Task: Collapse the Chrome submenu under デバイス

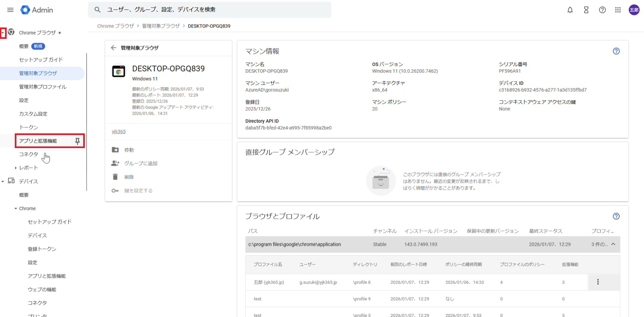Action: click(x=15, y=208)
